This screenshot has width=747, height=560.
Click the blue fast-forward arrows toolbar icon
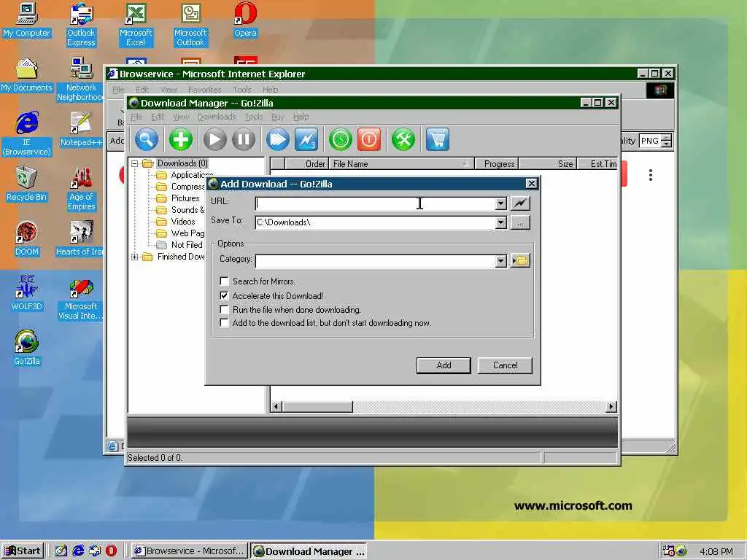(277, 139)
